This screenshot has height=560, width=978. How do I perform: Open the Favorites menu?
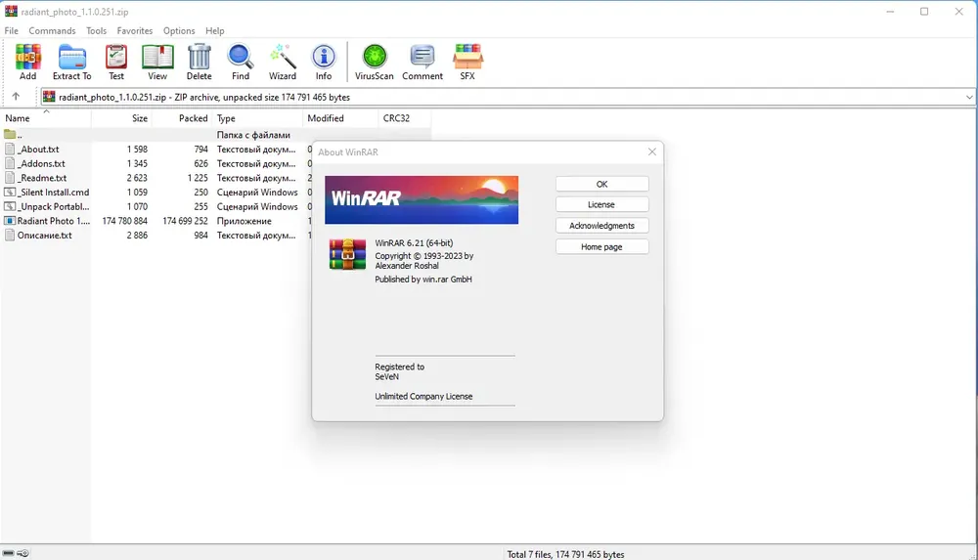click(x=135, y=30)
